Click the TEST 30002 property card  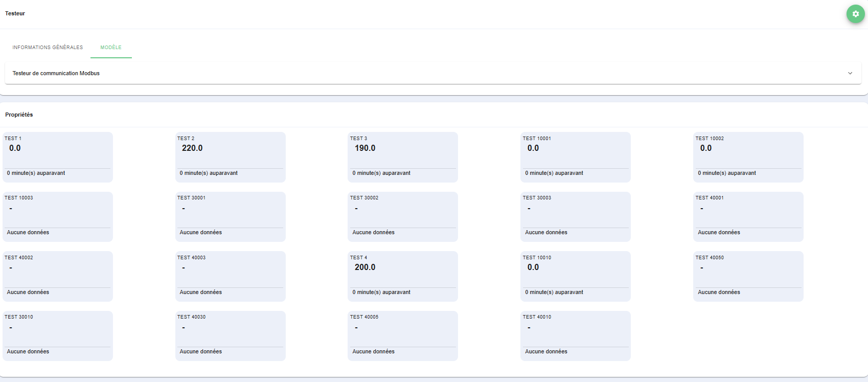click(403, 216)
